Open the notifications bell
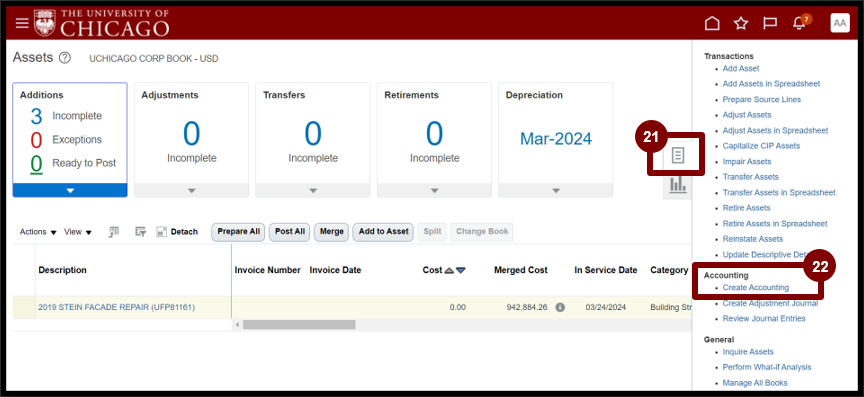The width and height of the screenshot is (864, 397). pyautogui.click(x=800, y=23)
